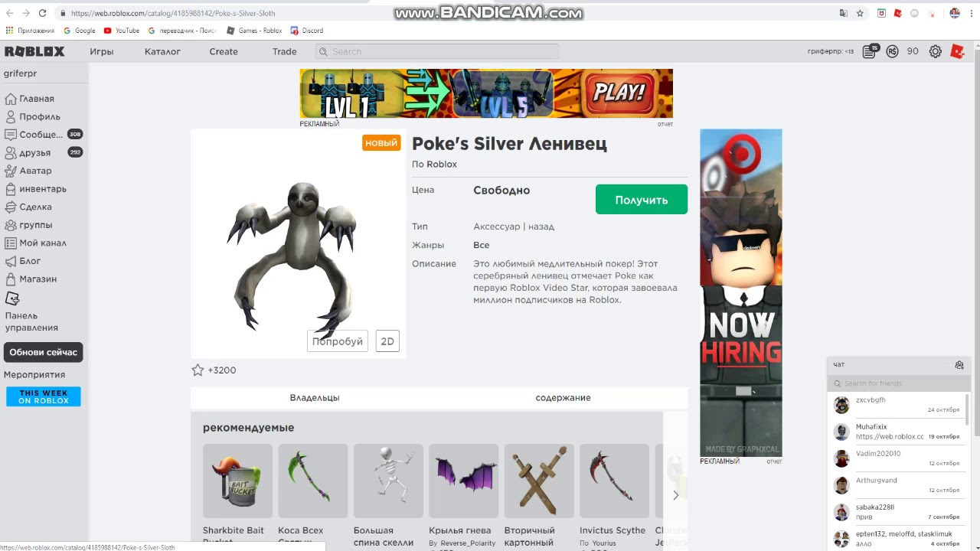Click the Roblox logo in the header
The image size is (980, 551).
coord(34,51)
